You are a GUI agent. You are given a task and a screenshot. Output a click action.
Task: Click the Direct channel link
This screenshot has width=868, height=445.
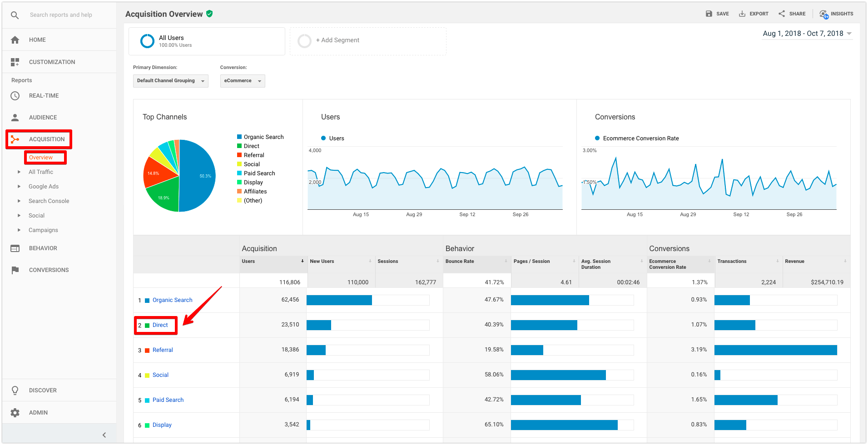(160, 325)
